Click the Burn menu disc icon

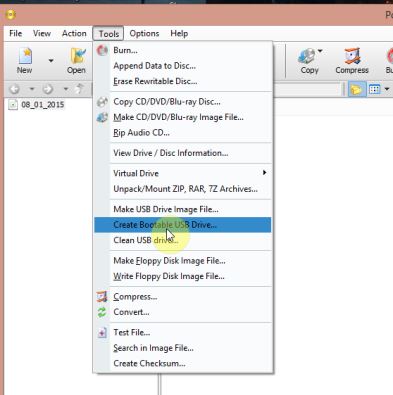(x=102, y=50)
